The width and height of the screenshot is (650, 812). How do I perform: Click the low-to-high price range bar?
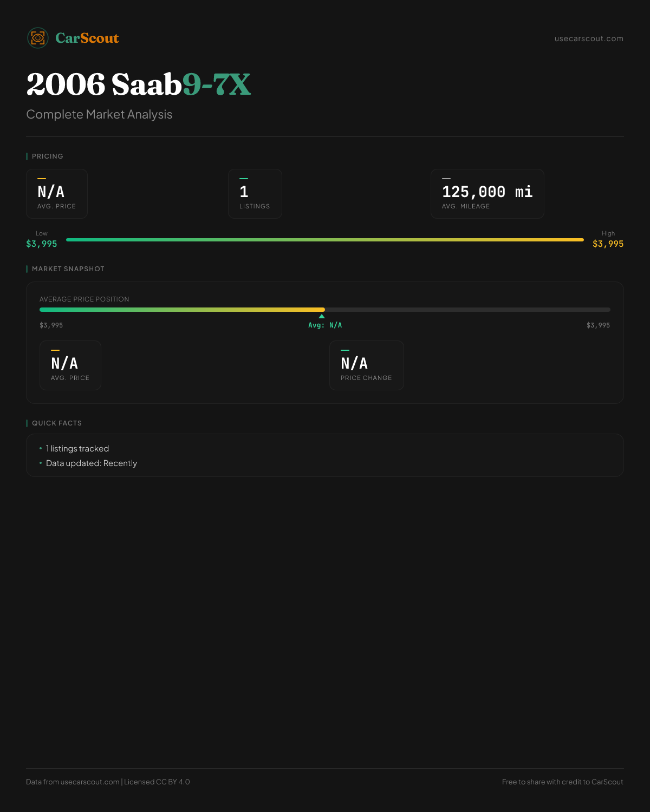point(325,240)
